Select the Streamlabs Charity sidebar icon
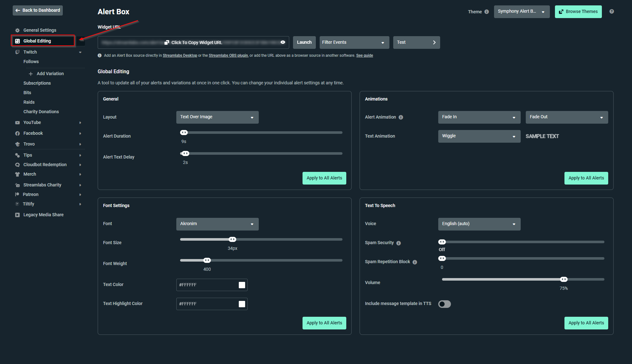 tap(18, 185)
